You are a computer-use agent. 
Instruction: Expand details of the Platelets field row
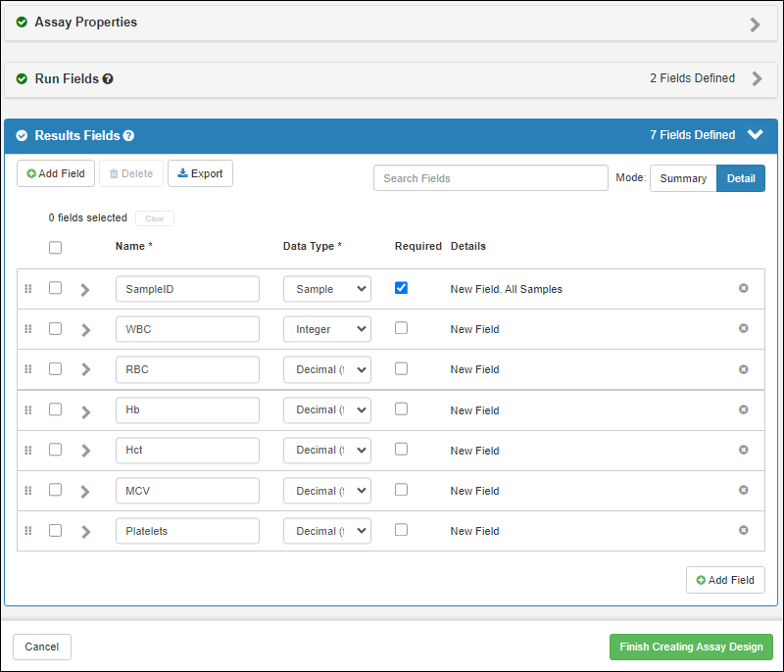click(x=85, y=531)
